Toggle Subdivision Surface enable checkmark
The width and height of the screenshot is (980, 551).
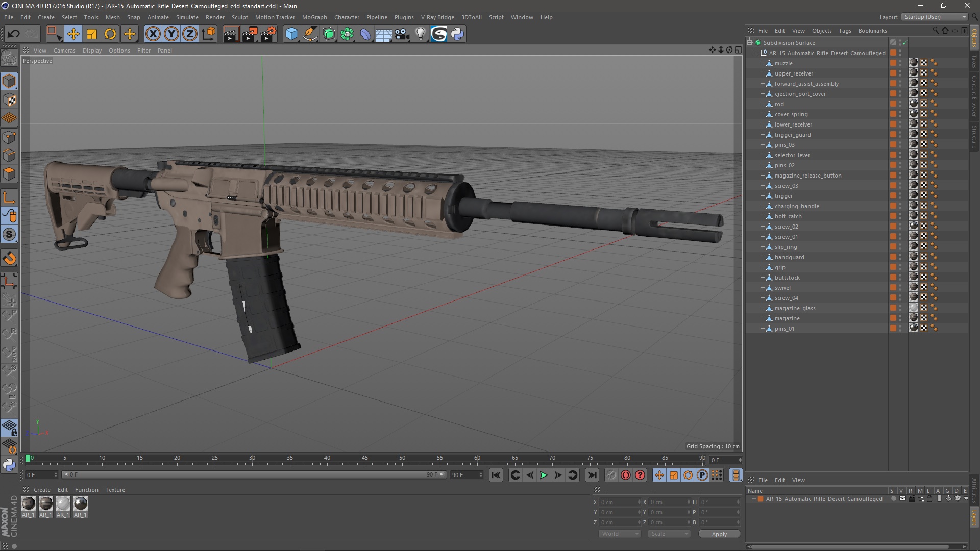click(x=904, y=43)
